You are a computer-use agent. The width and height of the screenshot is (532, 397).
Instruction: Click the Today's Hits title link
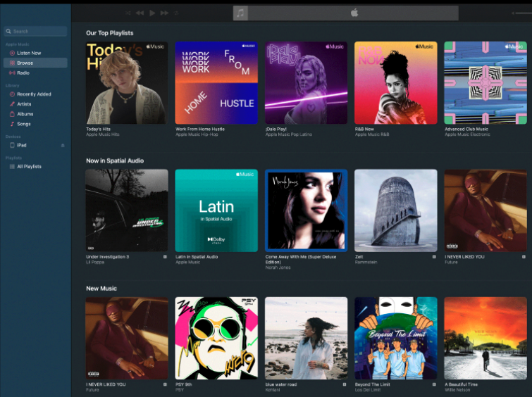(99, 130)
